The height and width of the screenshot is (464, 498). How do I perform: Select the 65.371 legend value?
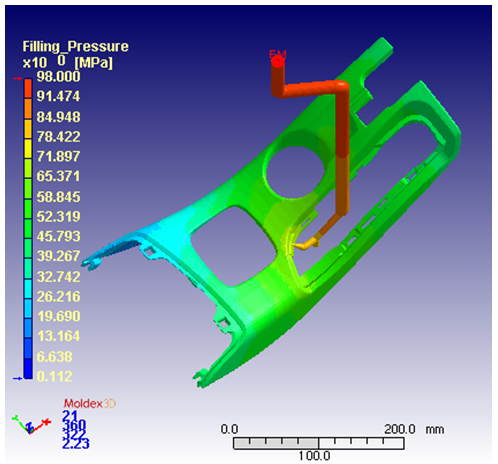pyautogui.click(x=58, y=176)
